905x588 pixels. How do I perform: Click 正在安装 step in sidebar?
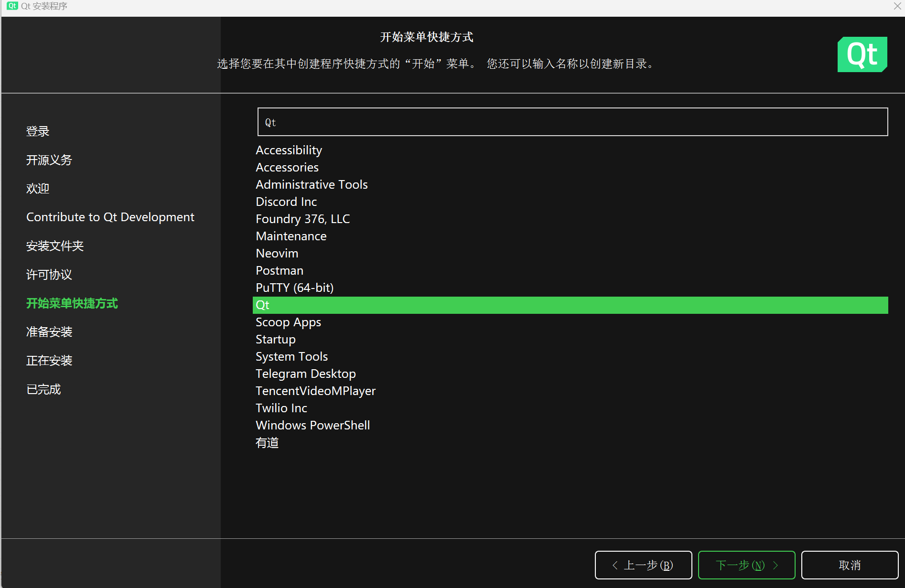(x=49, y=361)
